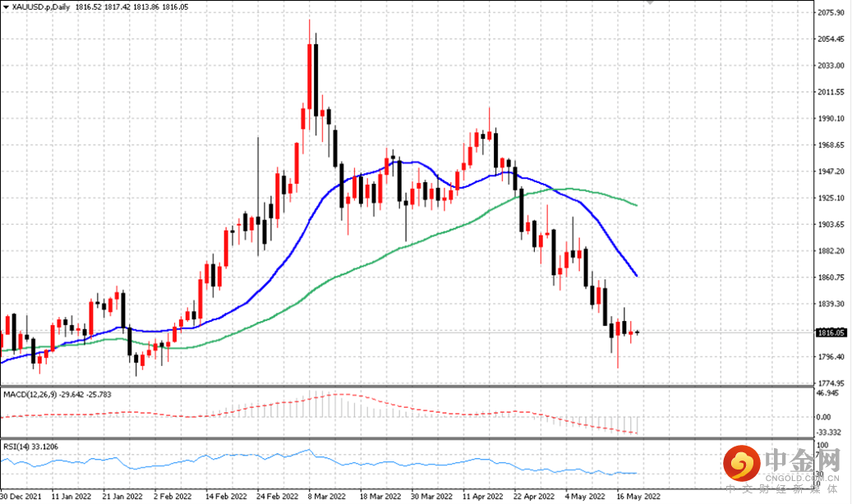Viewport: 852px width, 504px height.
Task: Click the 21 Jan 2022 date label
Action: point(122,497)
